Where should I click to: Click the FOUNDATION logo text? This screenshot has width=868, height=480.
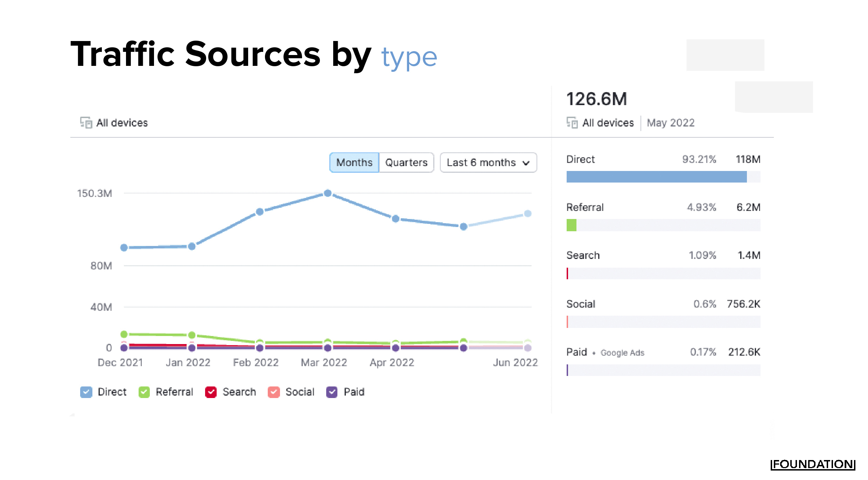click(812, 464)
